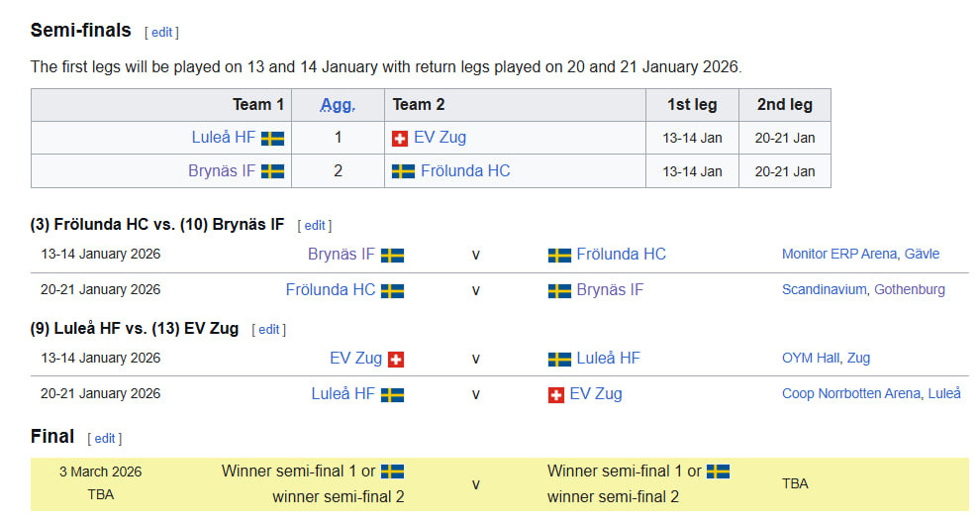Click Sweden flag beside Luleå HF in aggregate table
This screenshot has height=524, width=980.
point(272,139)
